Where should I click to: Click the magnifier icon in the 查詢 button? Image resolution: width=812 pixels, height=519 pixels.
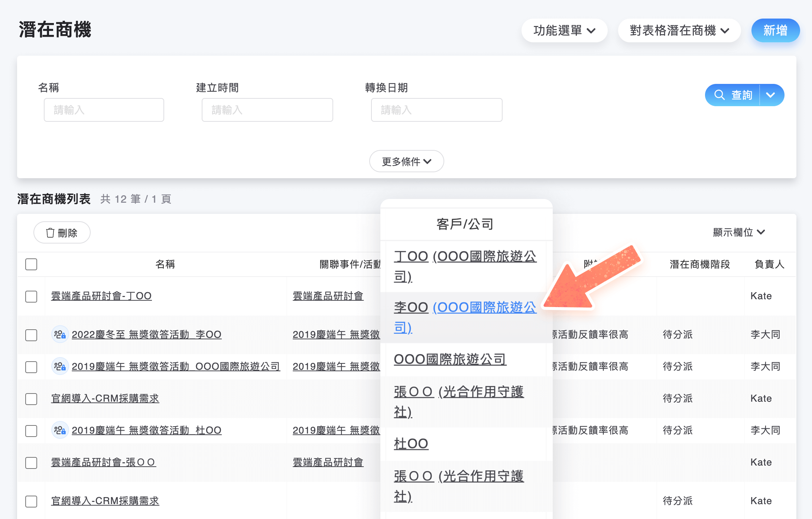(x=720, y=95)
